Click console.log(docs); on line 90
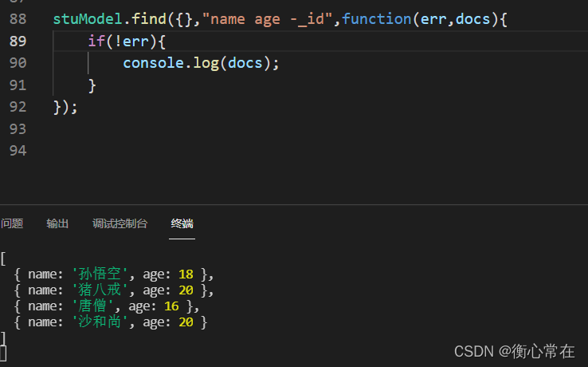588x367 pixels. [201, 63]
